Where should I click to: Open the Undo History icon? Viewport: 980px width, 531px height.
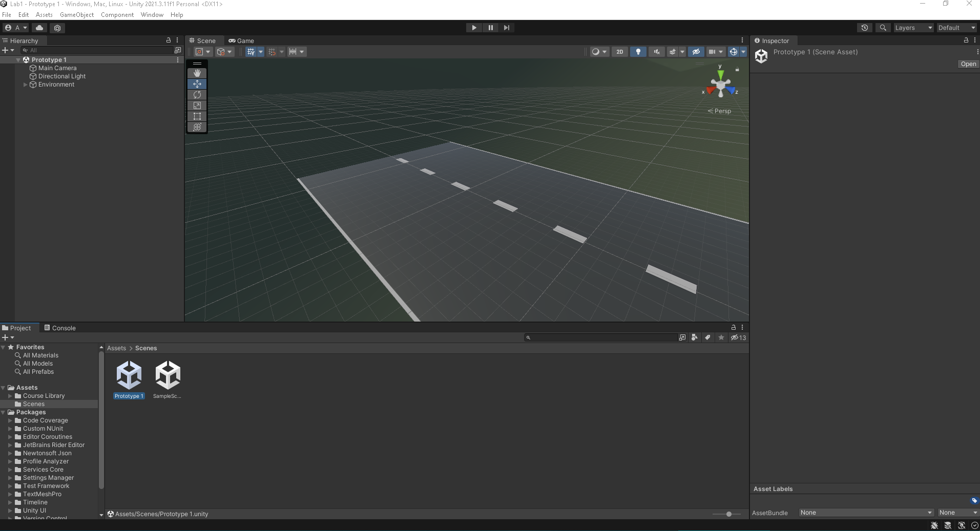pos(865,28)
